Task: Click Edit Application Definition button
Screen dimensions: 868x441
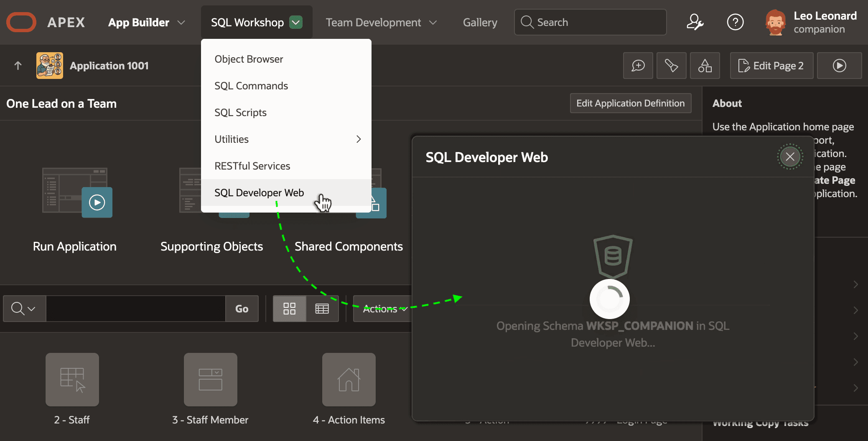Action: [631, 103]
